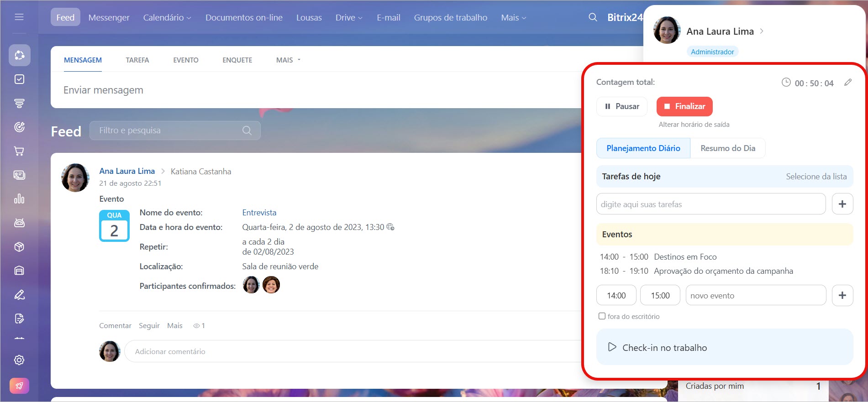Image resolution: width=868 pixels, height=402 pixels.
Task: Toggle the 'fora do escritório' checkbox
Action: pyautogui.click(x=602, y=316)
